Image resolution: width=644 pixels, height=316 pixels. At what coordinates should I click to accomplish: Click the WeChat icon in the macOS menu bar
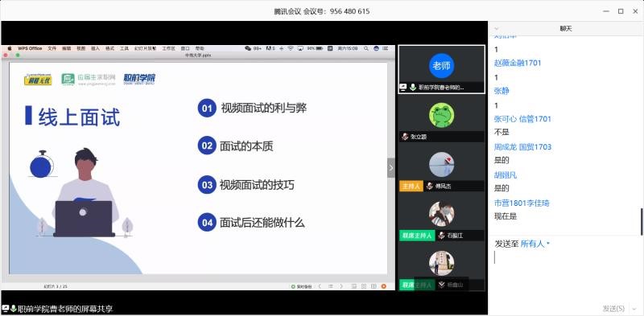point(248,48)
